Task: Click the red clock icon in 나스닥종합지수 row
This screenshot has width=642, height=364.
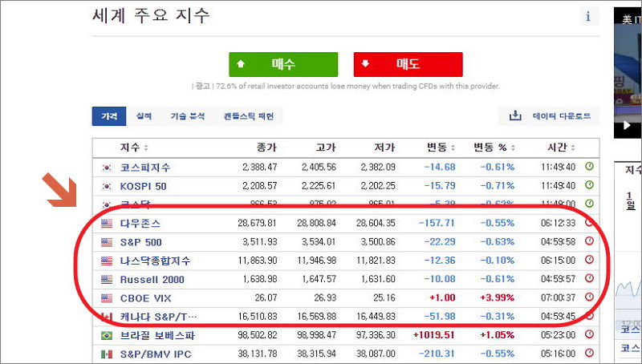Action: tap(589, 260)
